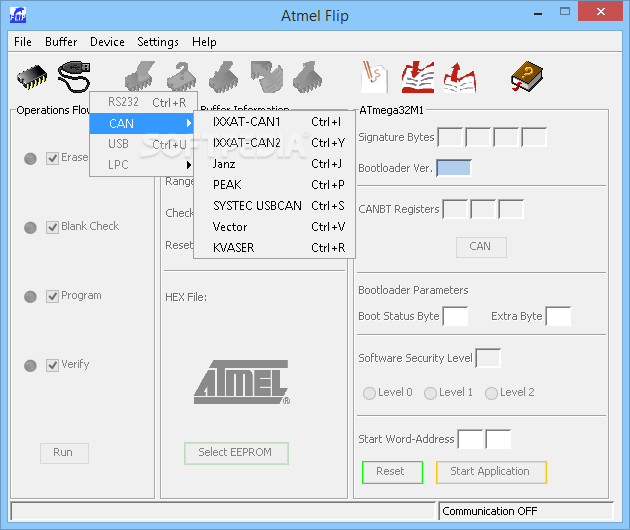Click the Program Target Device Memory icon

pyautogui.click(x=224, y=76)
